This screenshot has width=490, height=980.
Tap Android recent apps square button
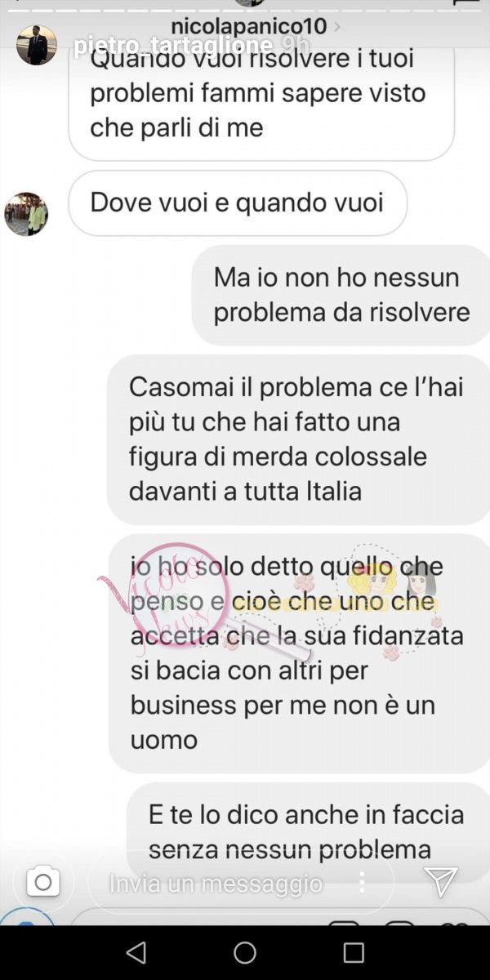pos(354,952)
